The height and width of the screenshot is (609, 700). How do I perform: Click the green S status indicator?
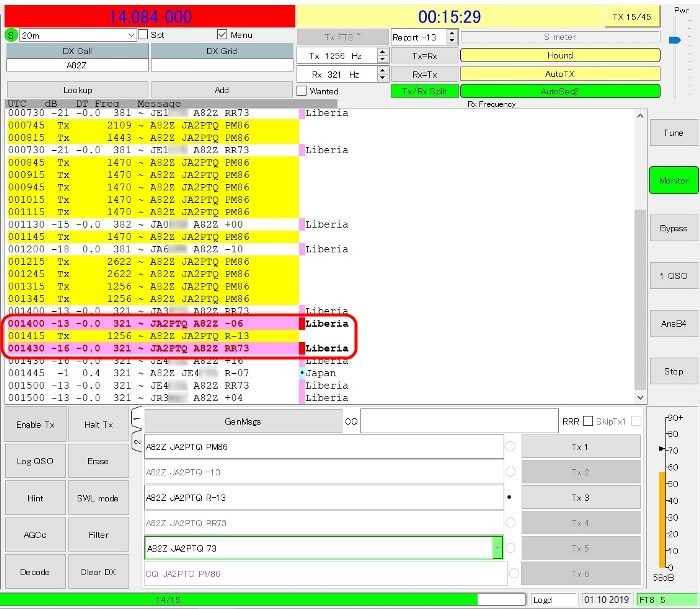11,35
